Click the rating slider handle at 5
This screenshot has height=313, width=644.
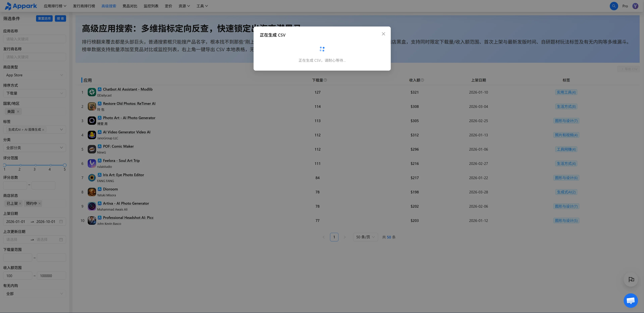click(65, 165)
